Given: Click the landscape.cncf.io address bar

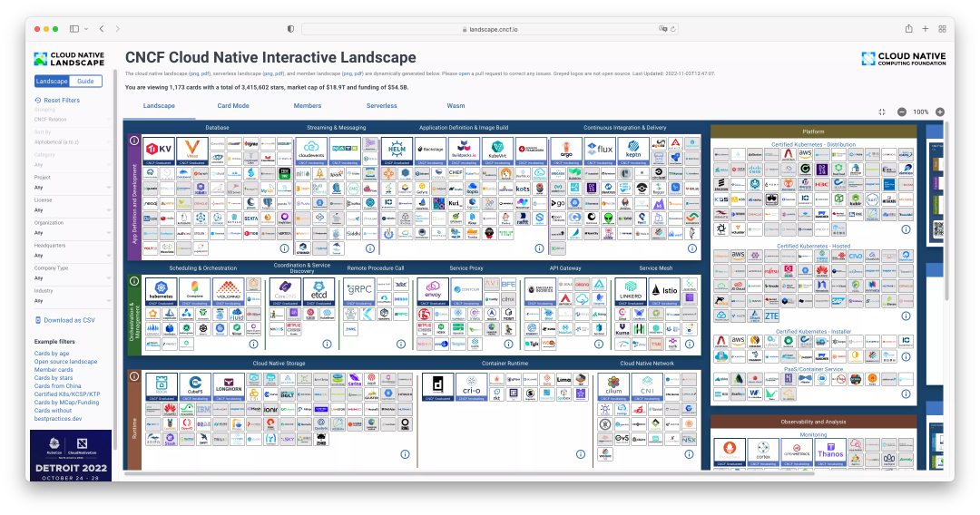Looking at the screenshot, I should pyautogui.click(x=490, y=29).
